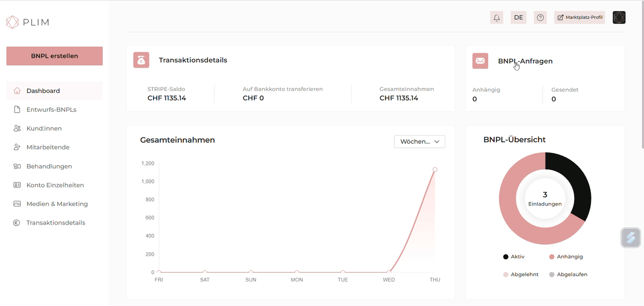
Task: Select Konto Einzelheiten
Action: coord(54,185)
